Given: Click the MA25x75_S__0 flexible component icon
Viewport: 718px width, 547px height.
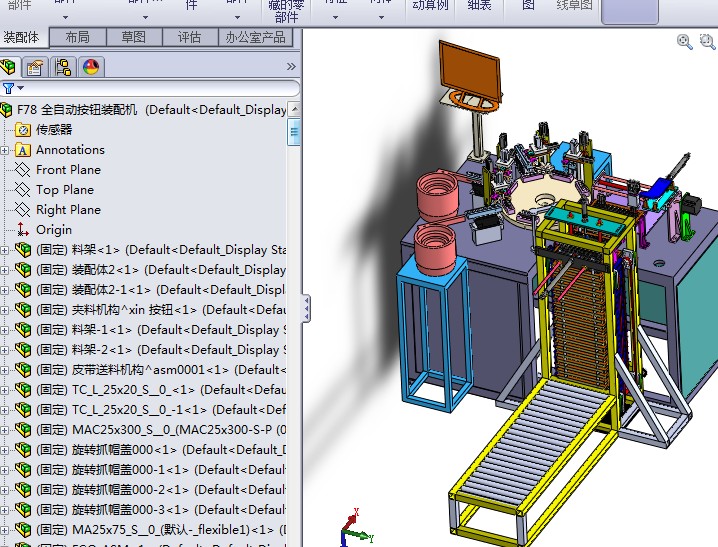Looking at the screenshot, I should tap(23, 530).
